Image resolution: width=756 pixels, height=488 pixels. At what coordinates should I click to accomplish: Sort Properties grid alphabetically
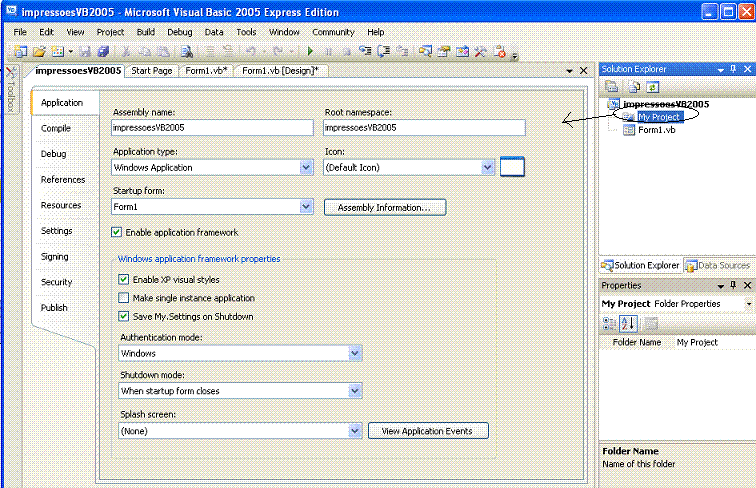(x=628, y=324)
